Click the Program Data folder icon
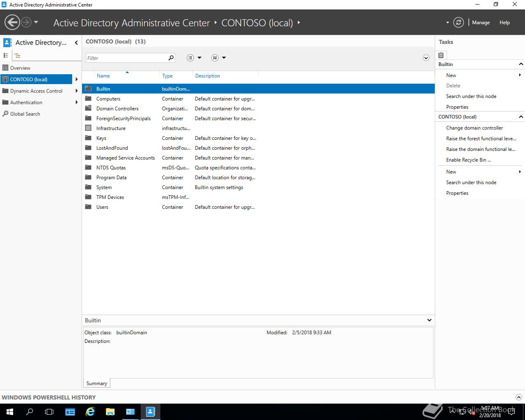The height and width of the screenshot is (420, 525). [x=88, y=177]
